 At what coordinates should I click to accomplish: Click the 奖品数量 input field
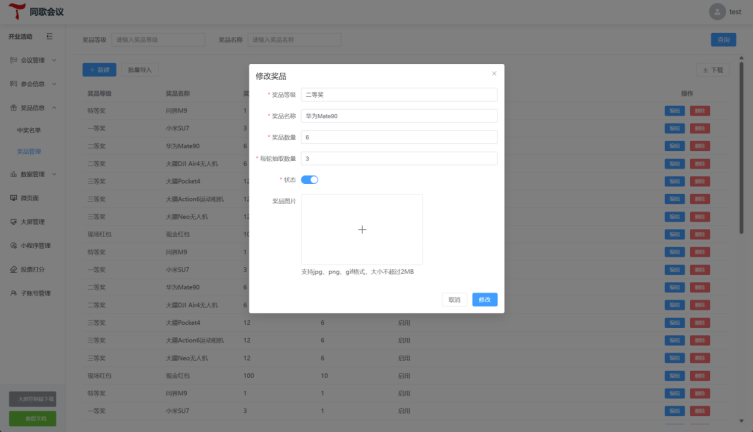(399, 137)
